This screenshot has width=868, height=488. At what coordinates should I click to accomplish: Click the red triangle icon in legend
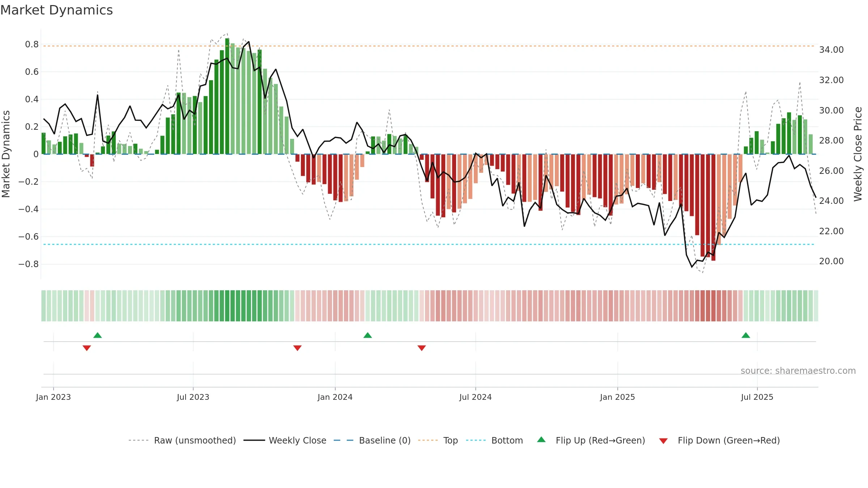pyautogui.click(x=663, y=441)
